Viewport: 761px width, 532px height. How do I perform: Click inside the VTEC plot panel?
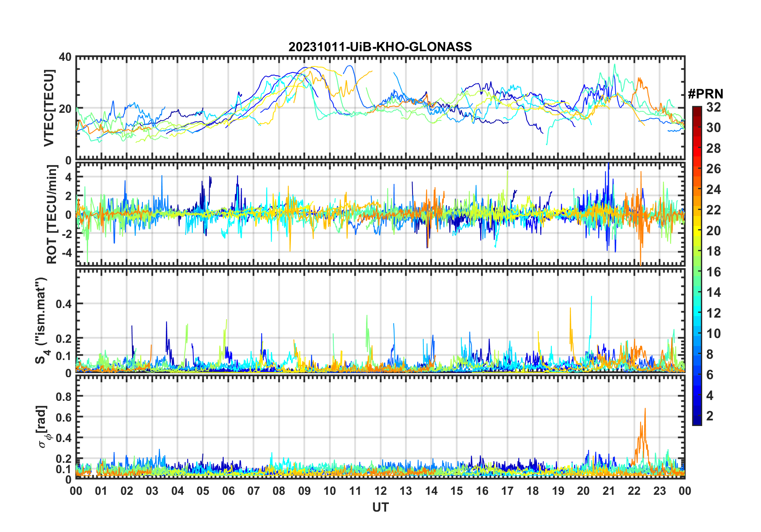[380, 108]
